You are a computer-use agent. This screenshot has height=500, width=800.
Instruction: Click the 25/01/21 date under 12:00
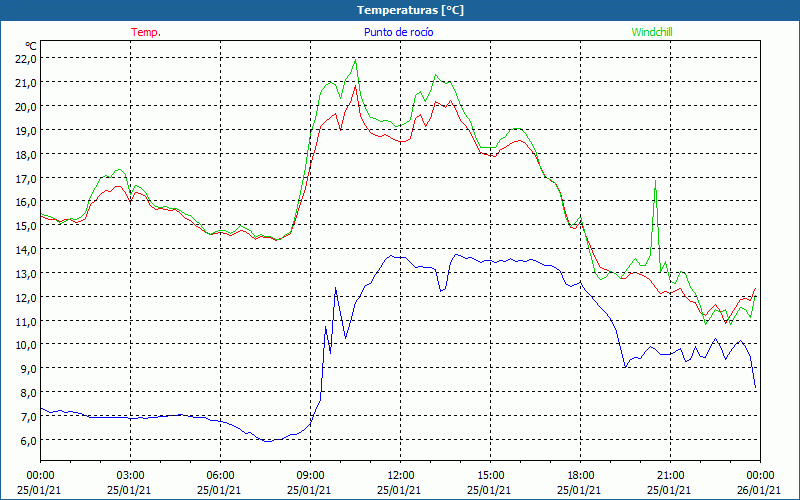click(x=399, y=490)
